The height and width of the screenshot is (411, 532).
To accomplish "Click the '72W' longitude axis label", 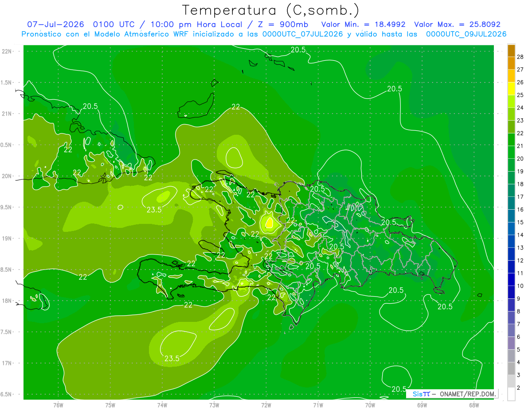I will (x=266, y=405).
